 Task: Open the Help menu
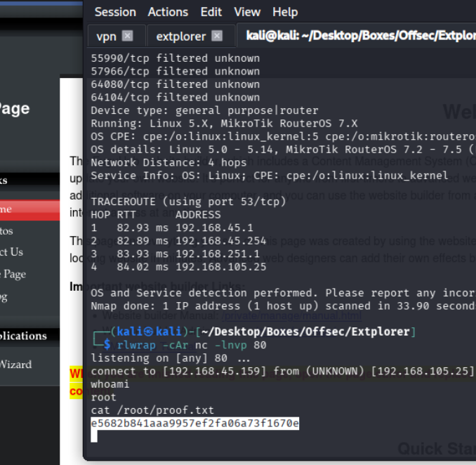click(x=285, y=12)
